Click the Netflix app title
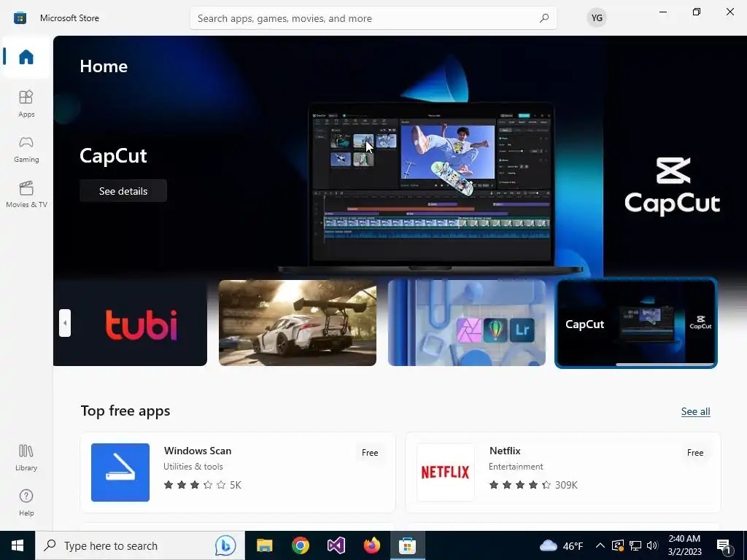 click(505, 451)
